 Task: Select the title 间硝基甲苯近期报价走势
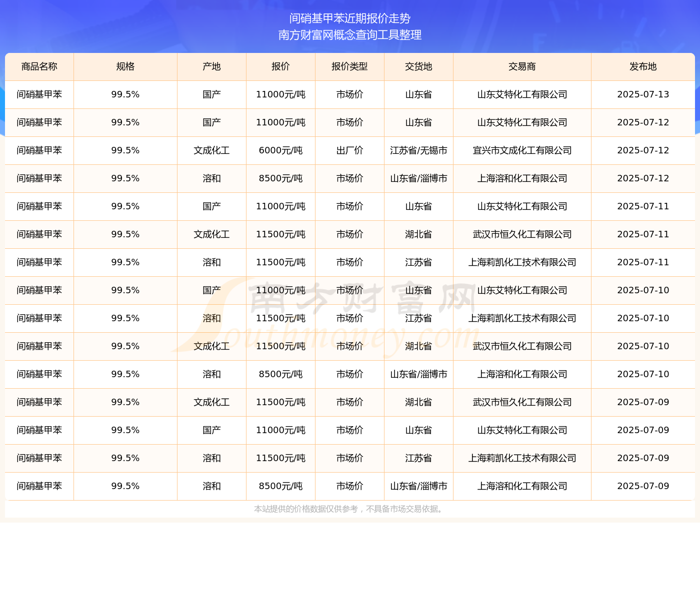coord(350,18)
